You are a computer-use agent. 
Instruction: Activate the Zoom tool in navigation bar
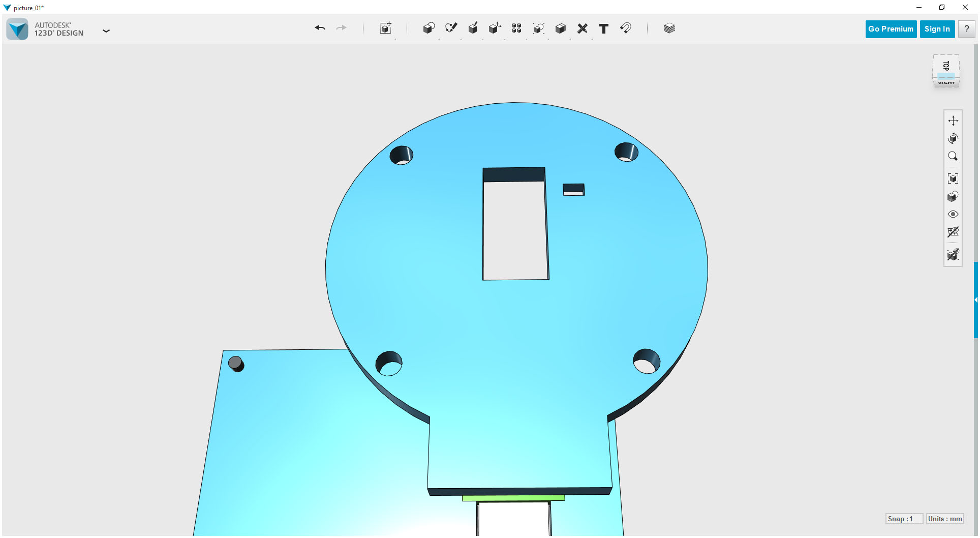954,156
